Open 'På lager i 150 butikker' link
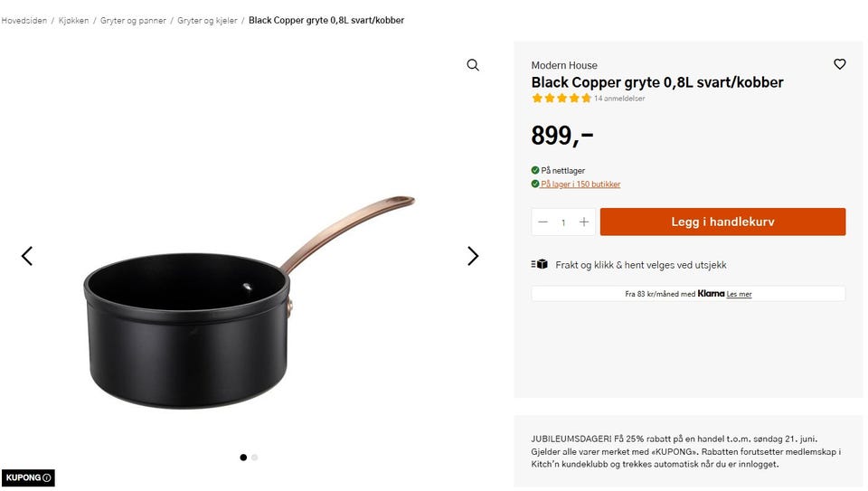This screenshot has width=868, height=491. point(580,184)
